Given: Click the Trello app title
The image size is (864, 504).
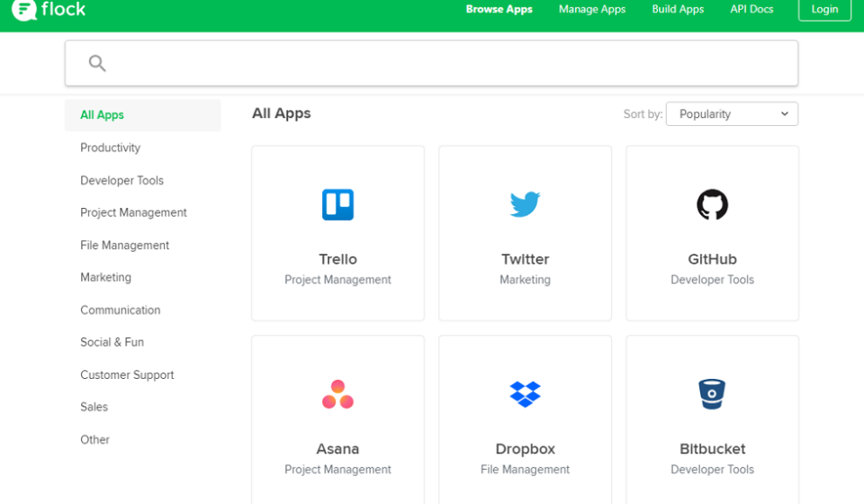Looking at the screenshot, I should [337, 259].
